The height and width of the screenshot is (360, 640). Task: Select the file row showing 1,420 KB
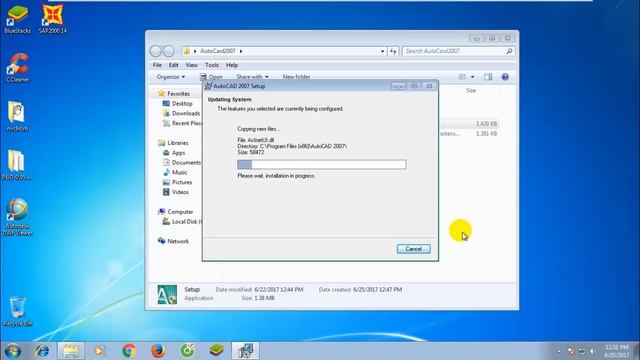(469, 124)
